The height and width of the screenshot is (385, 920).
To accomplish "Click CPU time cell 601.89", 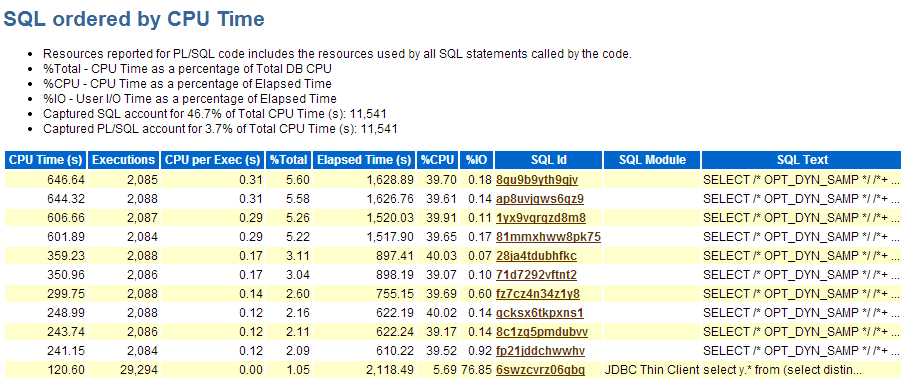I will 67,237.
